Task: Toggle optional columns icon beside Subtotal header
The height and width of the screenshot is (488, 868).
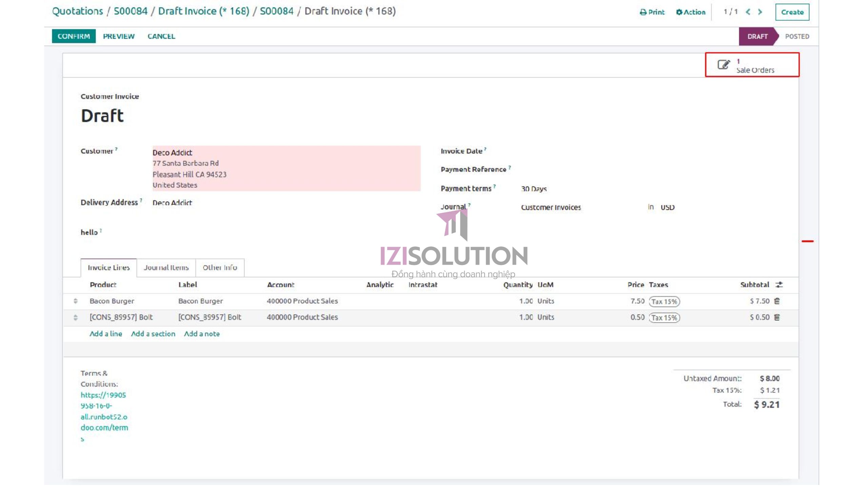Action: [778, 285]
